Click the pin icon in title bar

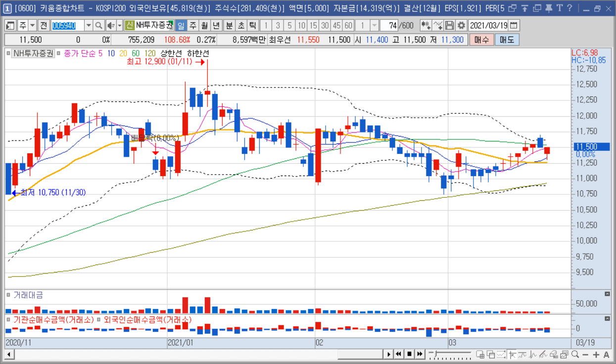(x=548, y=8)
